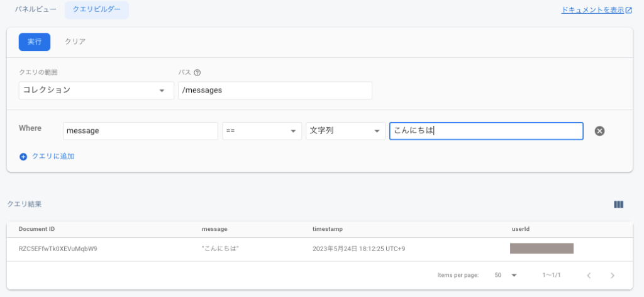Open the クエリの範囲 collection dropdown
The height and width of the screenshot is (297, 644).
96,90
